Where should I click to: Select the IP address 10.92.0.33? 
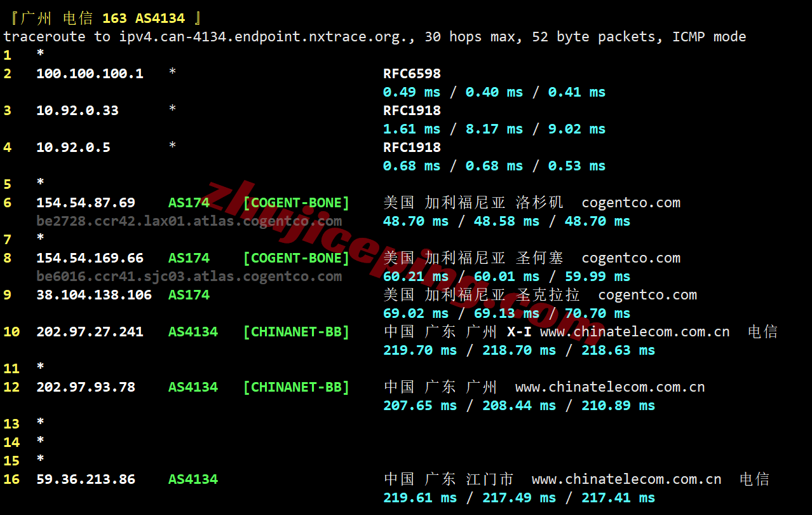pos(78,111)
